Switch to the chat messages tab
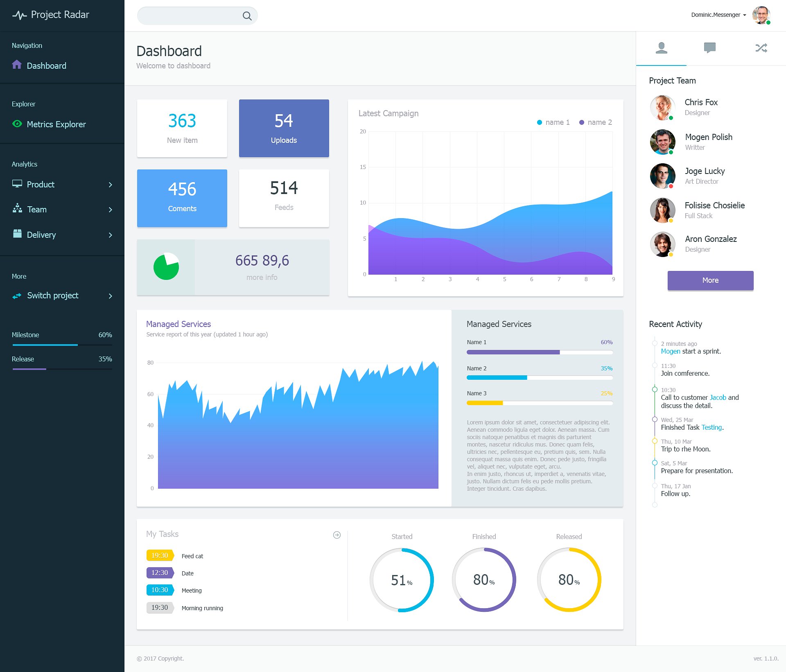786x672 pixels. (x=709, y=48)
